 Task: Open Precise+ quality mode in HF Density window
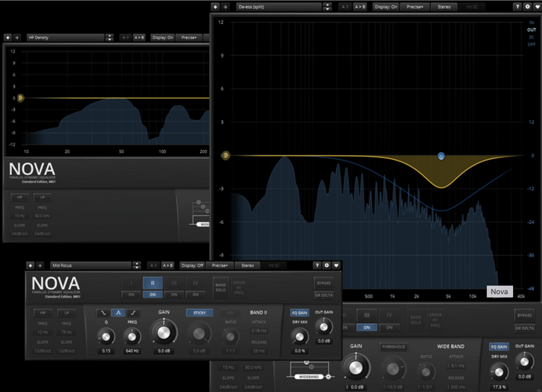click(x=189, y=37)
